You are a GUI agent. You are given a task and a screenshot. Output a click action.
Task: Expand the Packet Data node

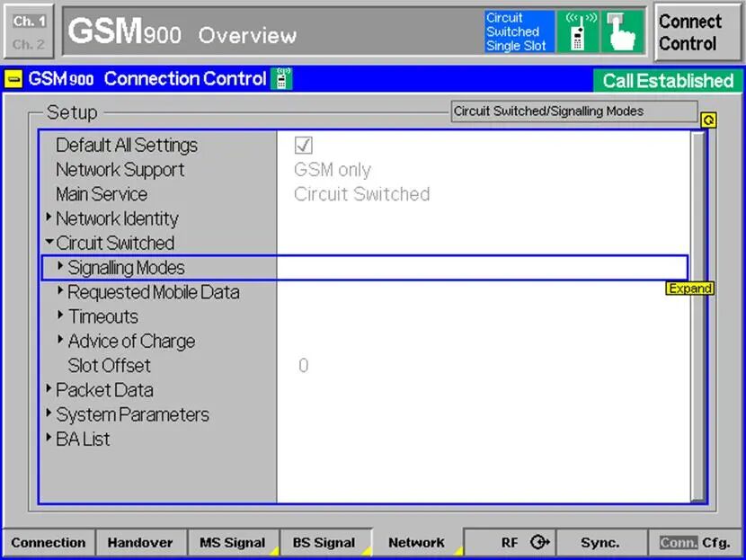point(49,388)
